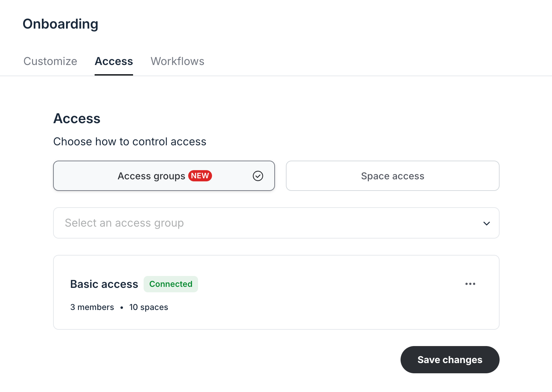Select the Basic access group card
Viewport: 552px width, 392px height.
pos(276,292)
